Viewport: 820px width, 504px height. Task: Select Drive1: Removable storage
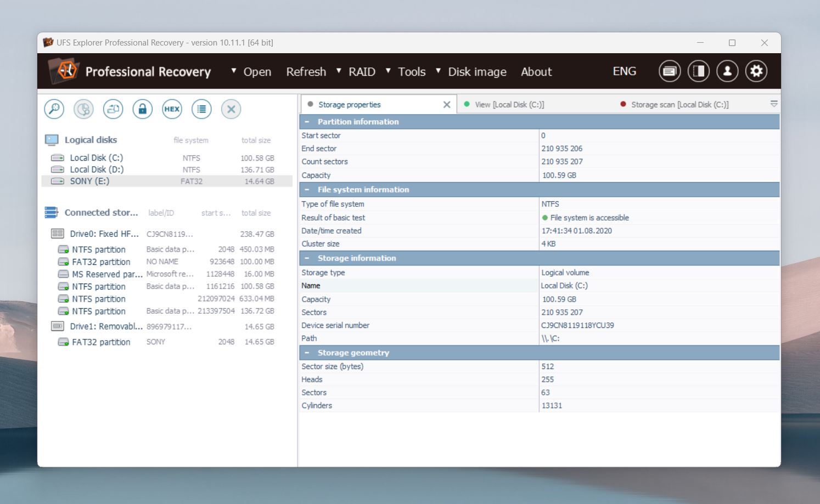167,326
